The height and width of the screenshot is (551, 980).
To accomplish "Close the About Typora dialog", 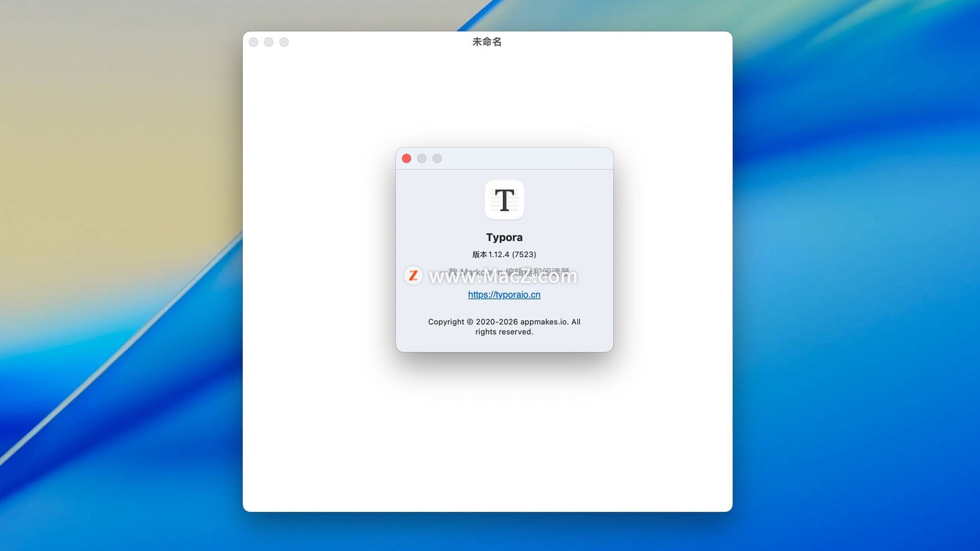I will click(x=406, y=159).
